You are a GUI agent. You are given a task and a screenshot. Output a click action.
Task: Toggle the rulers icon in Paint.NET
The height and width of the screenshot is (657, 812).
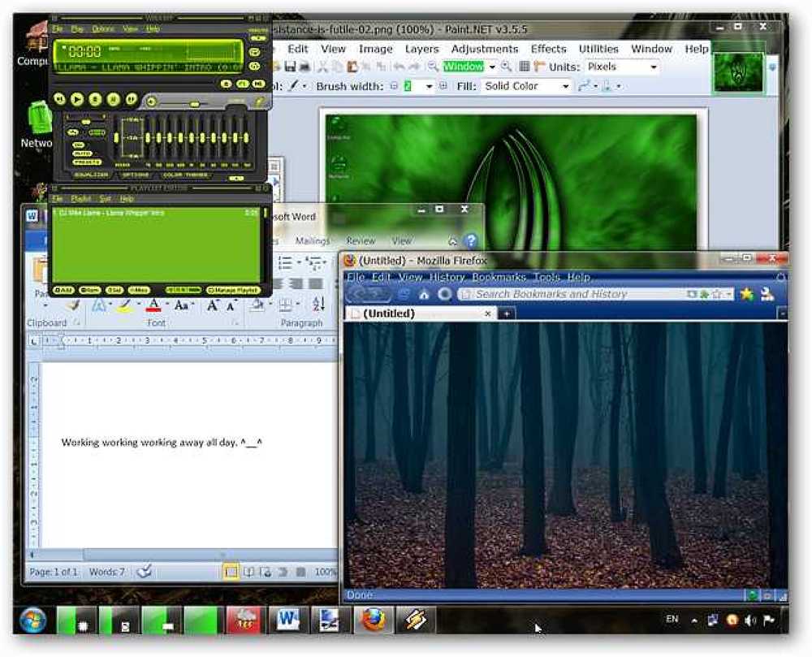click(x=539, y=67)
